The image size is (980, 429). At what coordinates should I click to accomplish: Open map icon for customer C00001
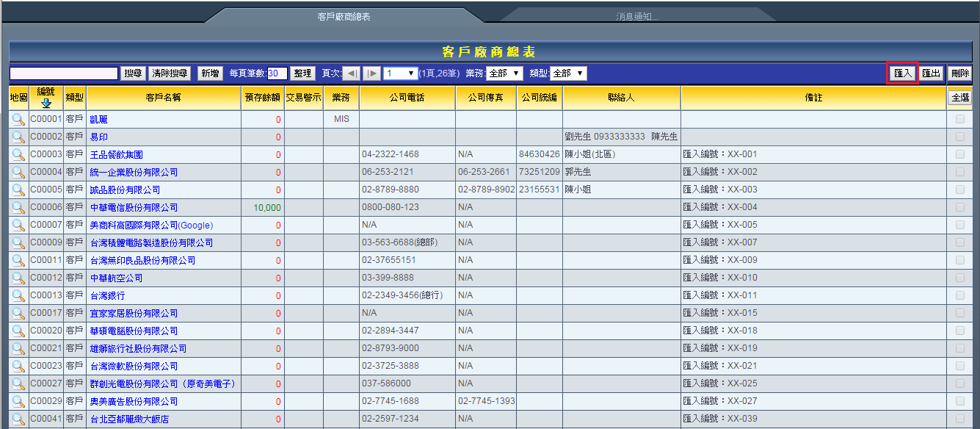coord(18,119)
